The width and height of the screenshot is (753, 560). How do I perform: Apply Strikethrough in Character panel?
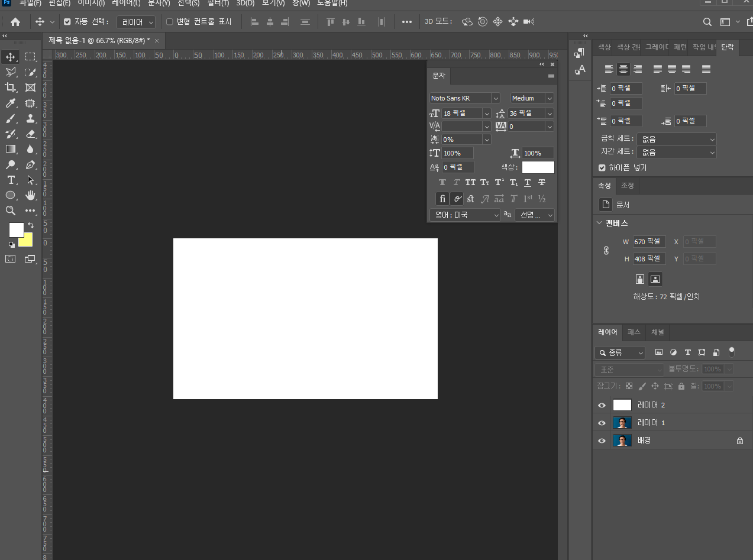(541, 183)
